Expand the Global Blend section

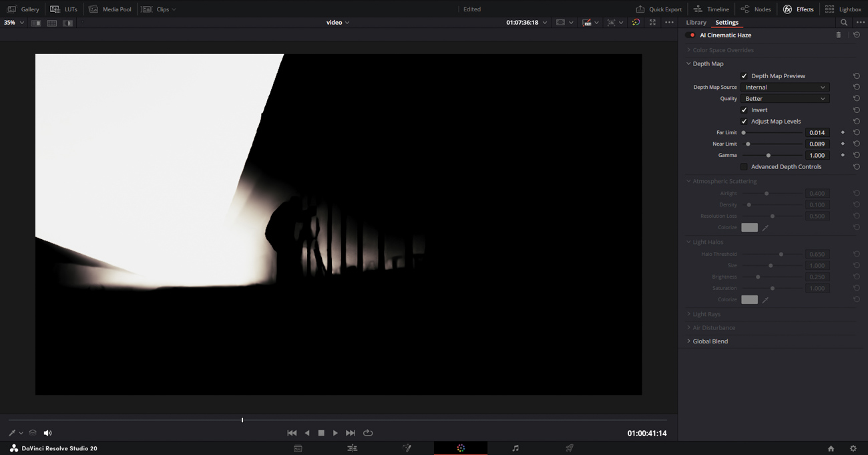(x=710, y=341)
